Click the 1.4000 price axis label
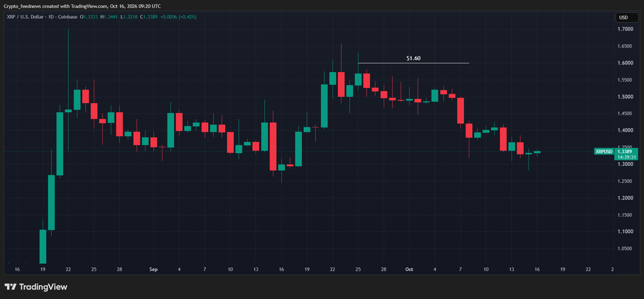This screenshot has width=644, height=299. click(625, 131)
